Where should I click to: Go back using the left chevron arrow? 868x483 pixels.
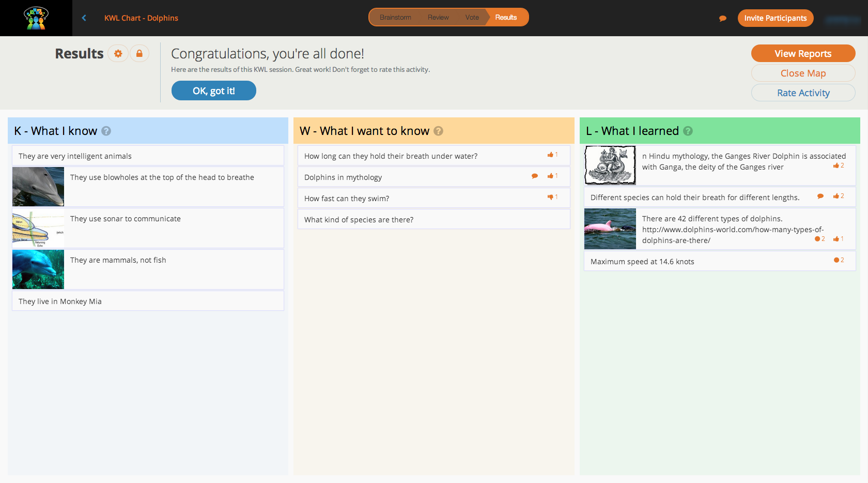click(x=84, y=18)
